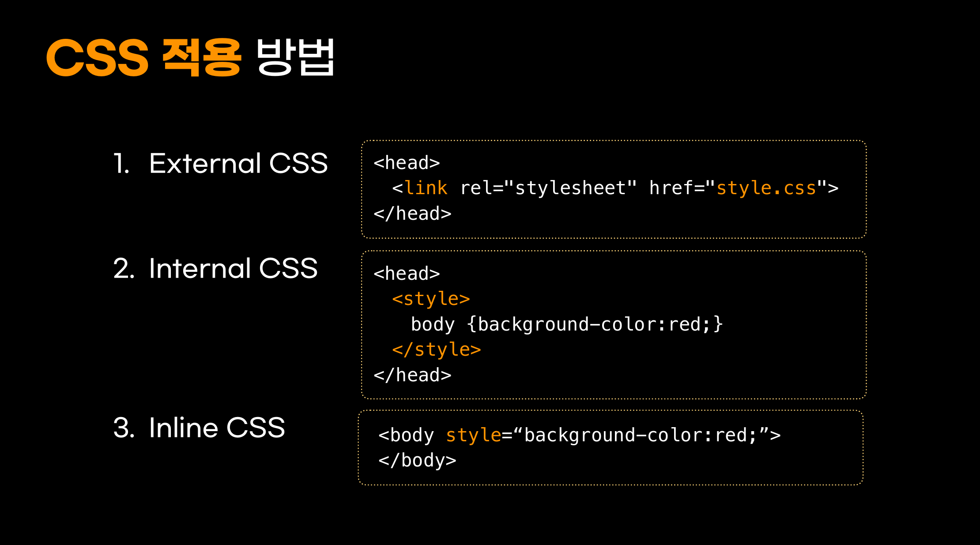Select the '1. External CSS' heading

pos(220,163)
